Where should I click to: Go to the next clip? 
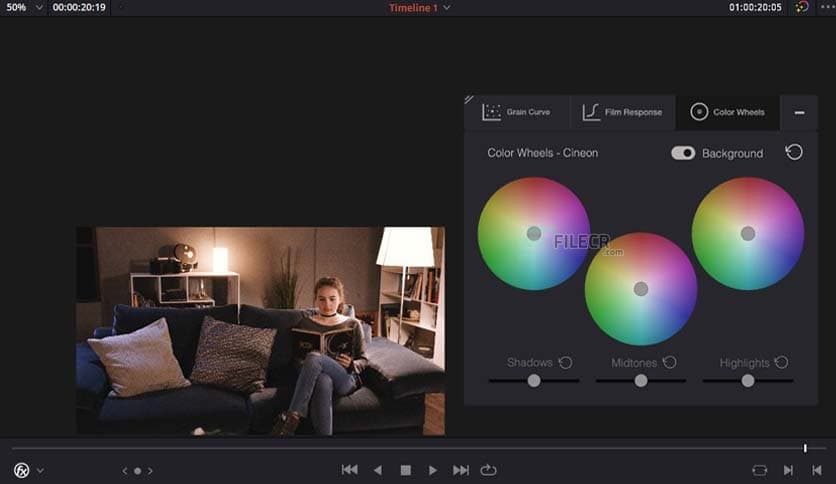[788, 470]
